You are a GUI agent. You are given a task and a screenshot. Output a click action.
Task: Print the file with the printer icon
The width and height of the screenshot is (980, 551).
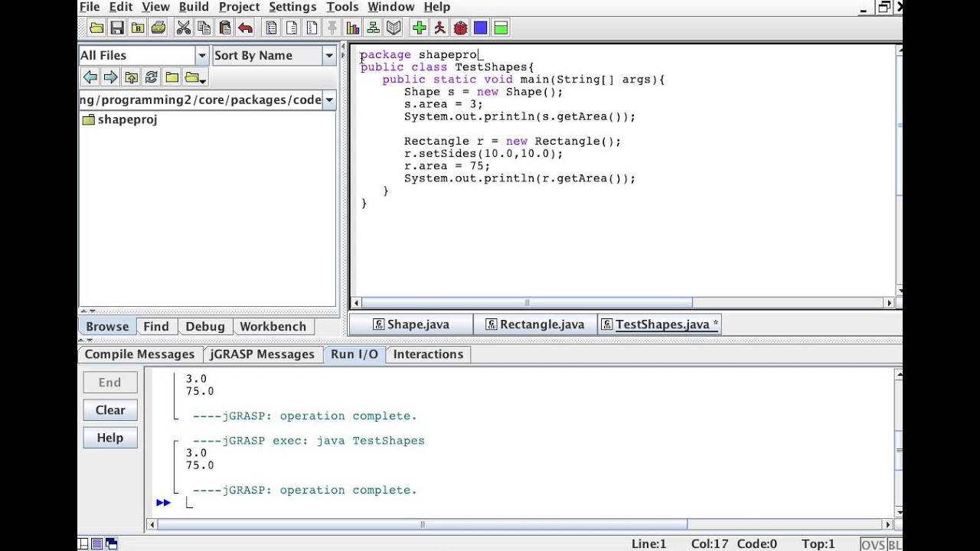(158, 28)
